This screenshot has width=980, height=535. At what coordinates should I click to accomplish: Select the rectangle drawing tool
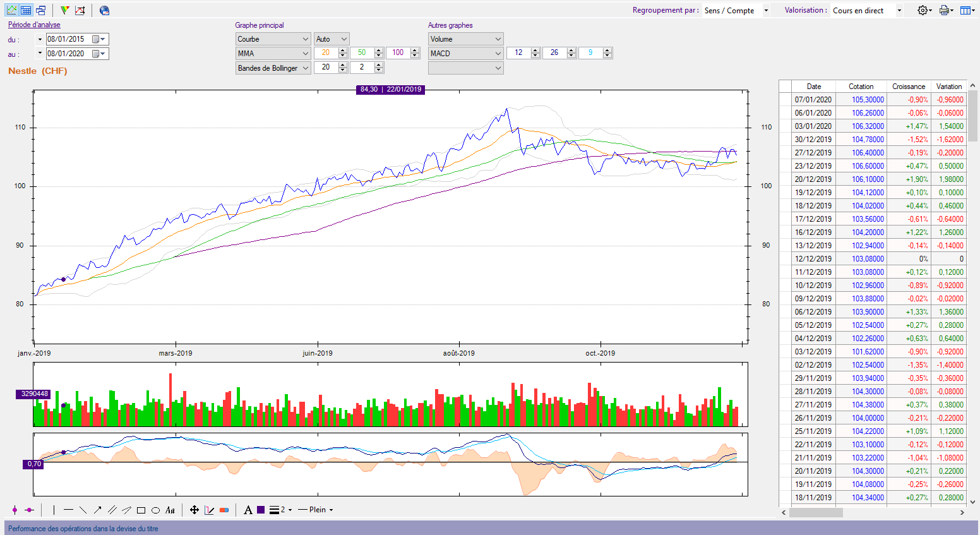[141, 510]
